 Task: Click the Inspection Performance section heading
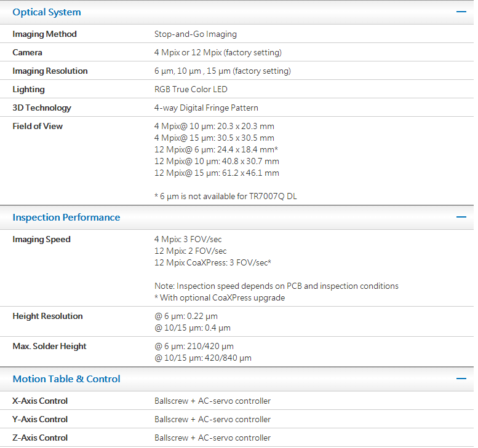pos(66,218)
